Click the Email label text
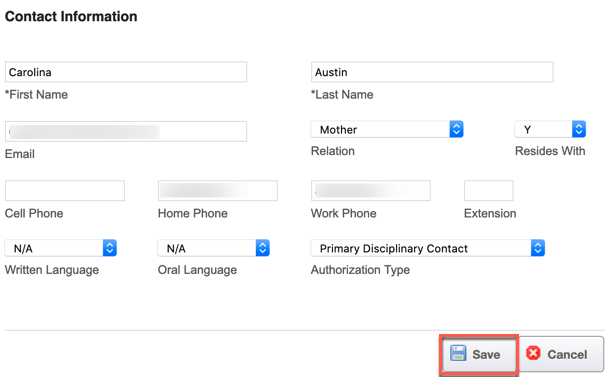 (x=20, y=154)
